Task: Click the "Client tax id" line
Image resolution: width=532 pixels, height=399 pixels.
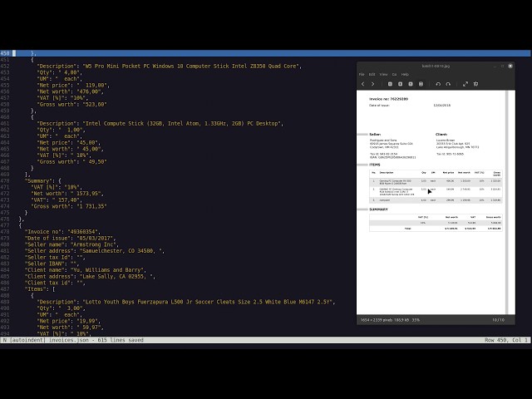Action: coord(55,283)
